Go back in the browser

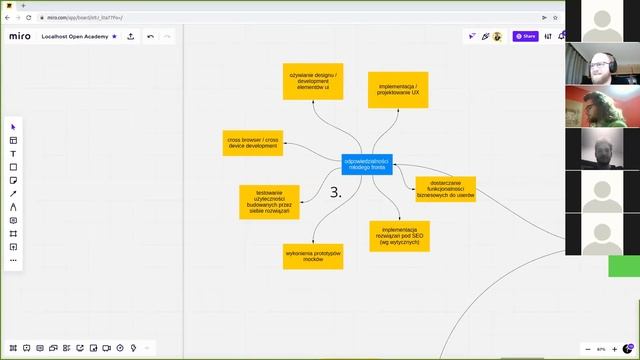pyautogui.click(x=7, y=18)
